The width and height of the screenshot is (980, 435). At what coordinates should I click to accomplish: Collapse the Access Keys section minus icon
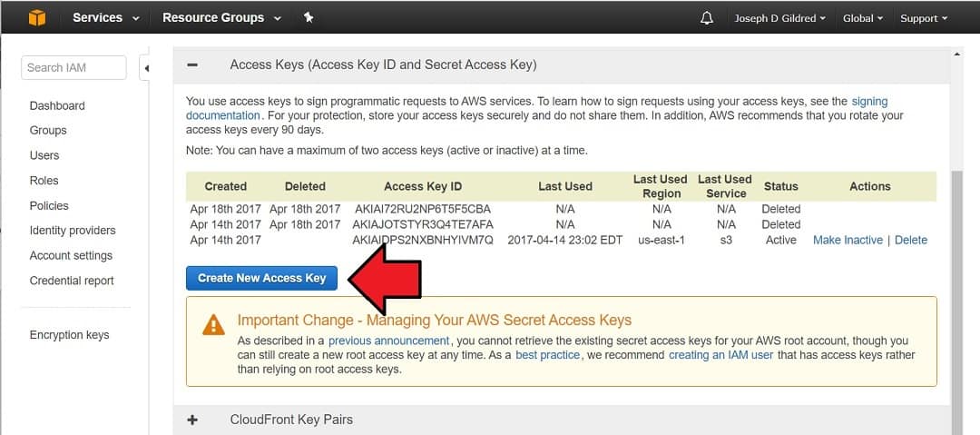[x=192, y=64]
